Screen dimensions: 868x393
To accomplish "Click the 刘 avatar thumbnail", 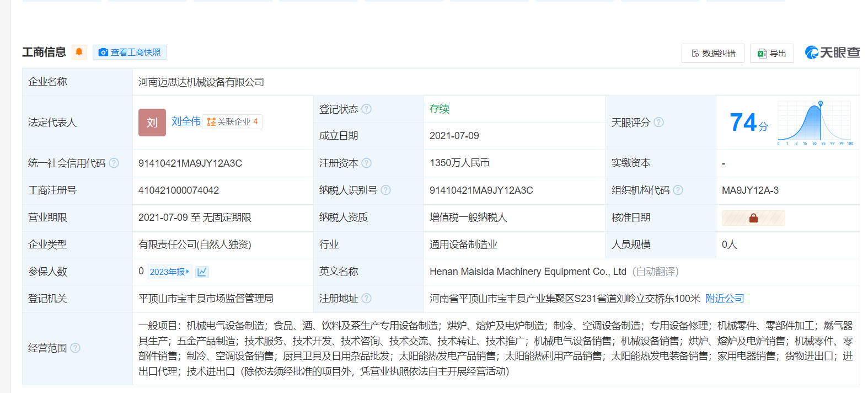I will pyautogui.click(x=152, y=123).
